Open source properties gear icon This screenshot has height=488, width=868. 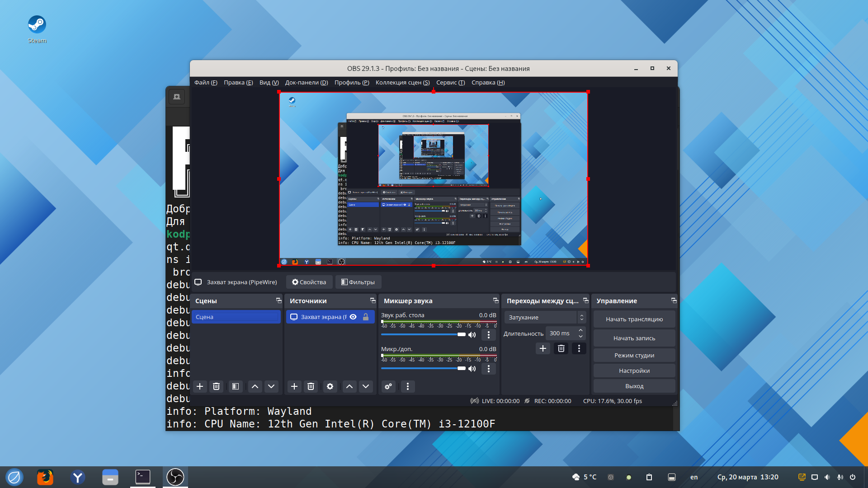tap(330, 386)
